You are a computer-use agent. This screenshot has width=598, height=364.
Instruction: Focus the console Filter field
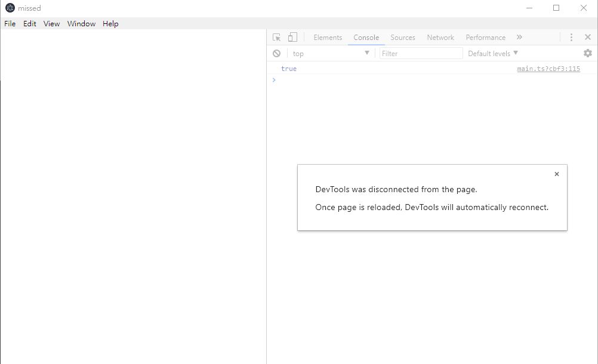click(421, 53)
